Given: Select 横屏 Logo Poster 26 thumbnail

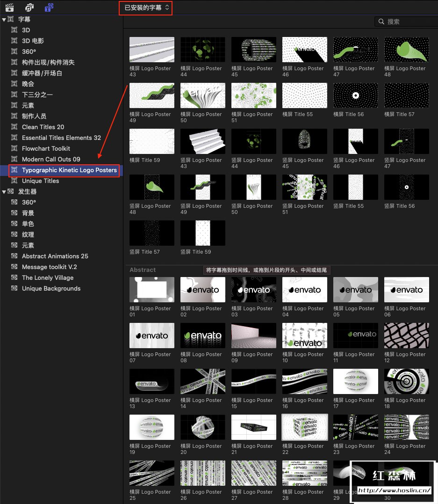Looking at the screenshot, I should click(x=203, y=473).
